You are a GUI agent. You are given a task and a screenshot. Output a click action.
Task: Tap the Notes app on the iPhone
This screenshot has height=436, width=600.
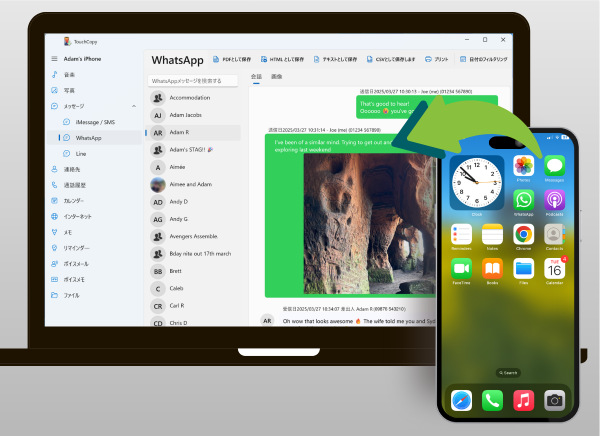tap(492, 234)
